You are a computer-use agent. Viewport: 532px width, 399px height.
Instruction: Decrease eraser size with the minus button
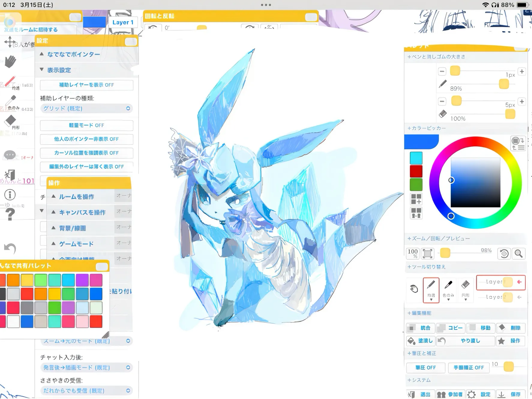(x=442, y=101)
